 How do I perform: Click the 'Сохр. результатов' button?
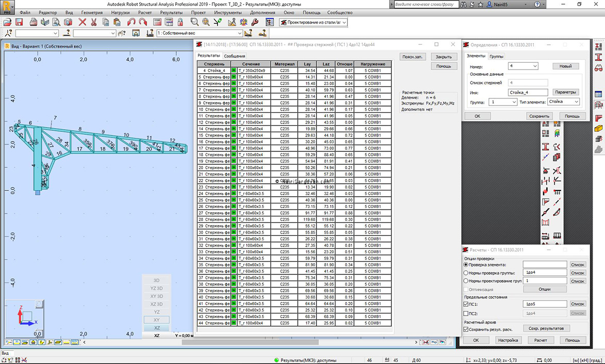tap(546, 328)
